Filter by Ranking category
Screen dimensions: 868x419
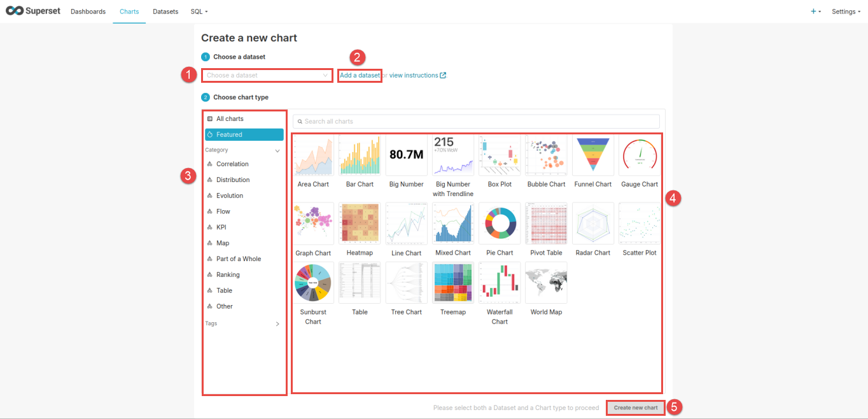pos(244,275)
